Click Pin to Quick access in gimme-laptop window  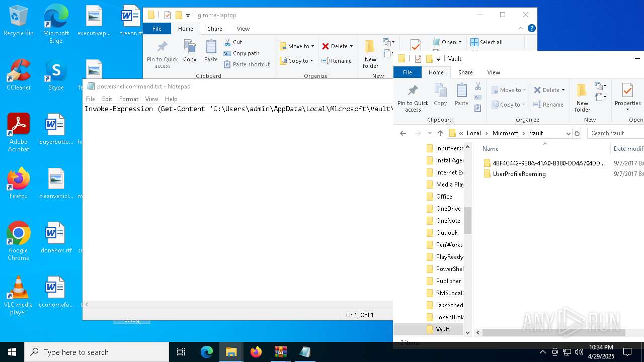pos(162,54)
